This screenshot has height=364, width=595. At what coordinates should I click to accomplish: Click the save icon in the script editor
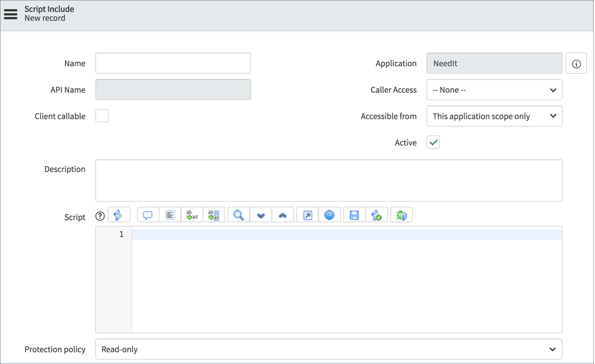[353, 214]
